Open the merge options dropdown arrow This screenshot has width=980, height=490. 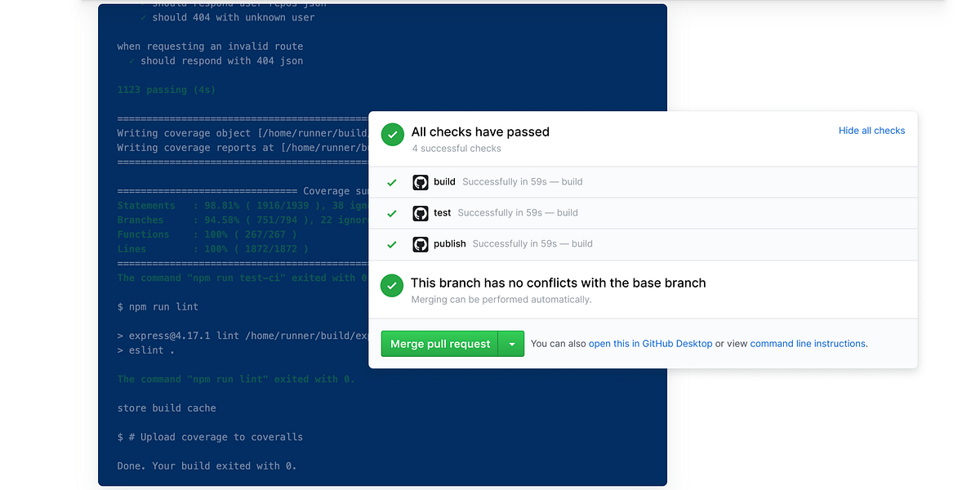point(511,344)
